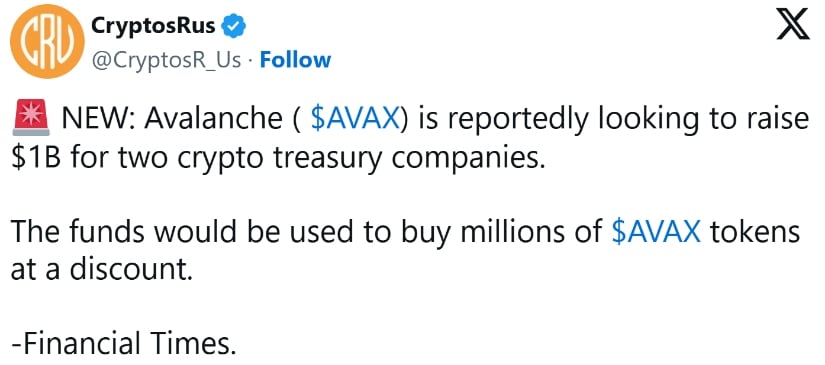Open the X logo in corner
825x365 pixels.
(794, 26)
